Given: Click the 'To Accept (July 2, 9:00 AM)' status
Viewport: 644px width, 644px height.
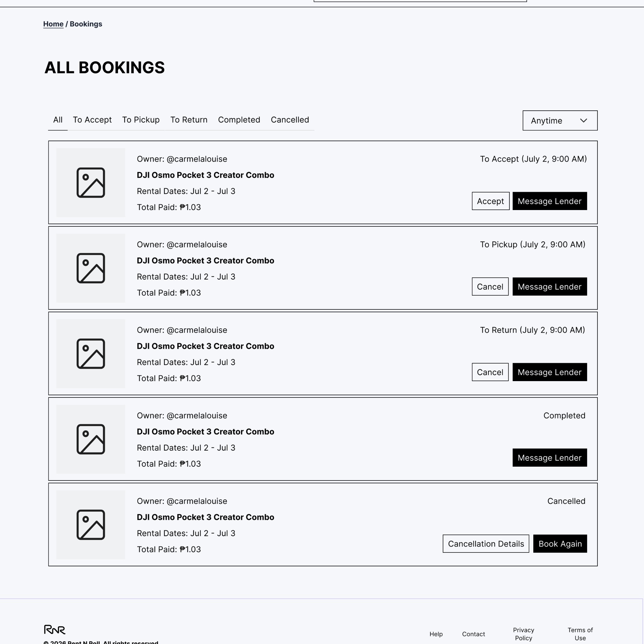Looking at the screenshot, I should pos(533,159).
